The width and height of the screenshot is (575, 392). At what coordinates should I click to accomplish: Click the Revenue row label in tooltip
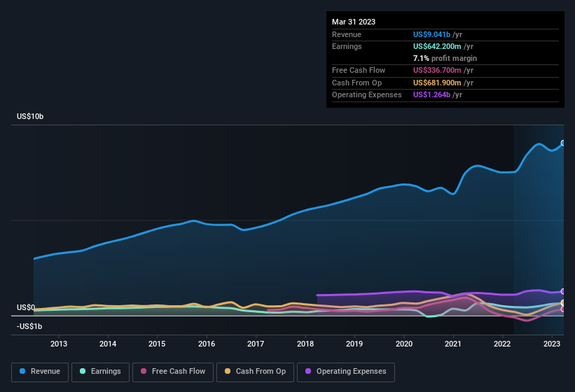click(347, 34)
